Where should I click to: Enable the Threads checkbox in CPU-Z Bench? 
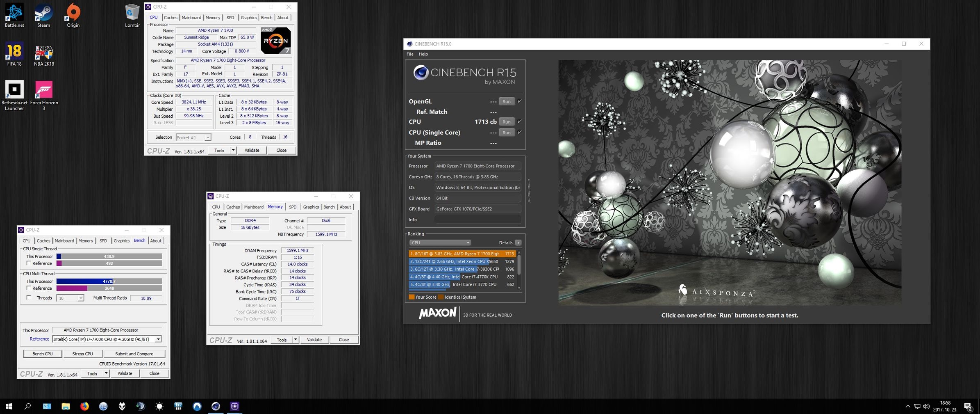pos(29,298)
